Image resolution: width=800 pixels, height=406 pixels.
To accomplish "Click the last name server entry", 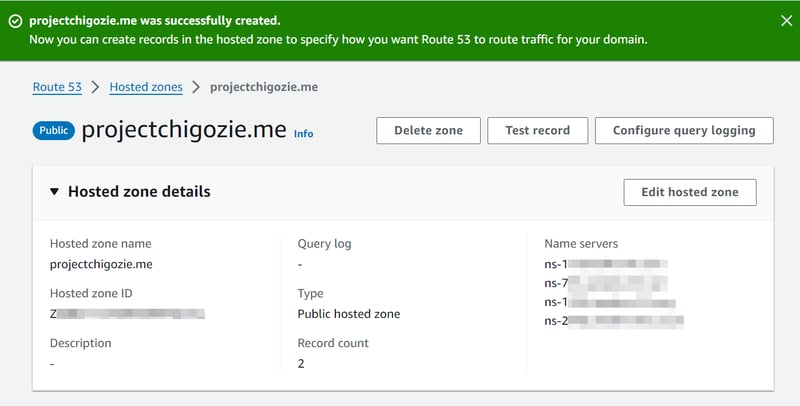I will click(x=612, y=321).
